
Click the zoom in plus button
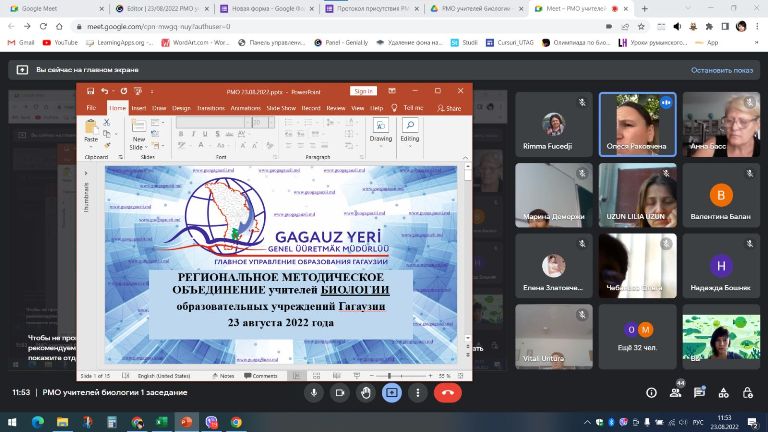(431, 376)
